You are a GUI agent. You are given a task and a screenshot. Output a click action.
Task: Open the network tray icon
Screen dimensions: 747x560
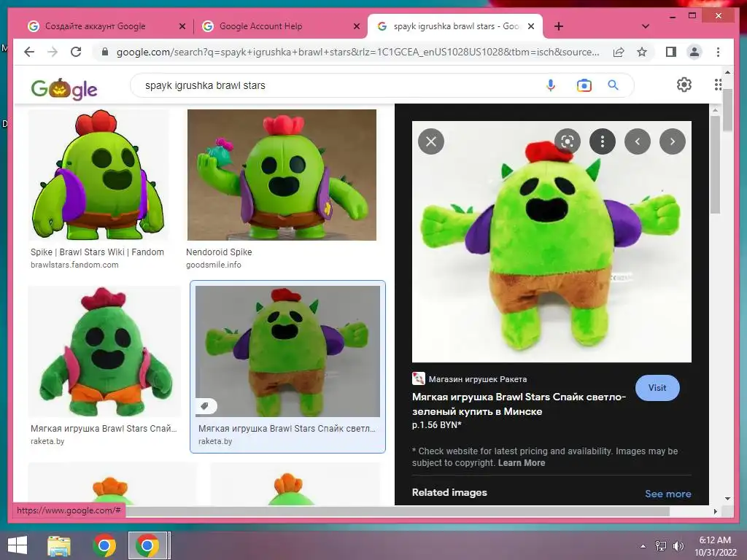coord(661,546)
